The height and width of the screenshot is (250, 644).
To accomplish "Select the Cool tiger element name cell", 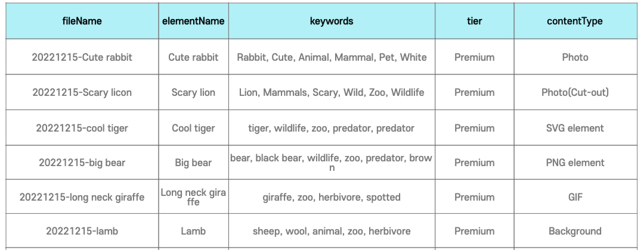I will [x=193, y=128].
